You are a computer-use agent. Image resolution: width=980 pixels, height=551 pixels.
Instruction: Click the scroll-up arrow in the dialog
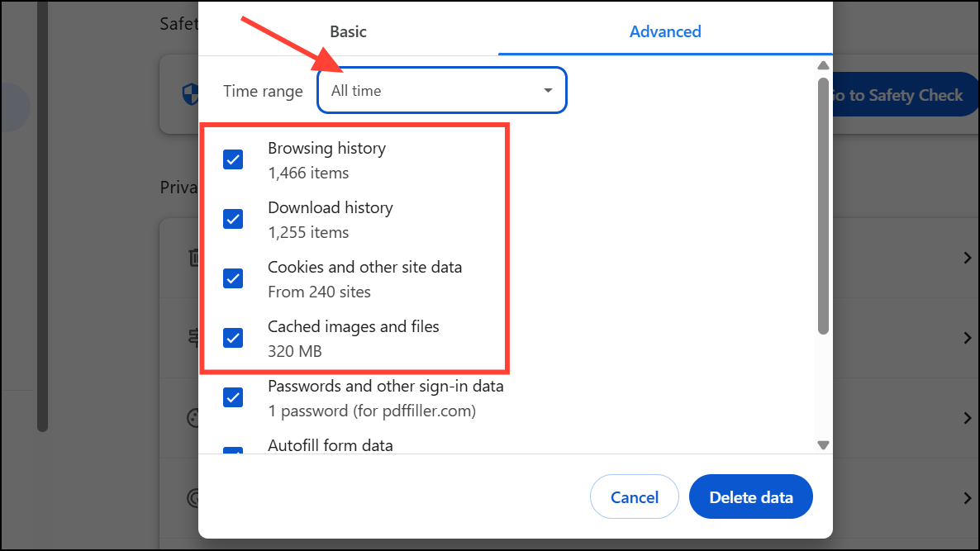pos(822,66)
